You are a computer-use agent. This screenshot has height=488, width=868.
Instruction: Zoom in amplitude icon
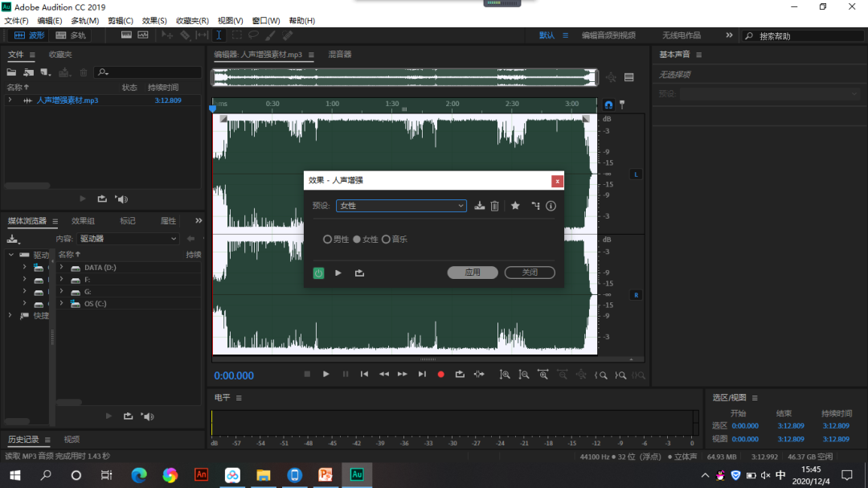(x=505, y=375)
